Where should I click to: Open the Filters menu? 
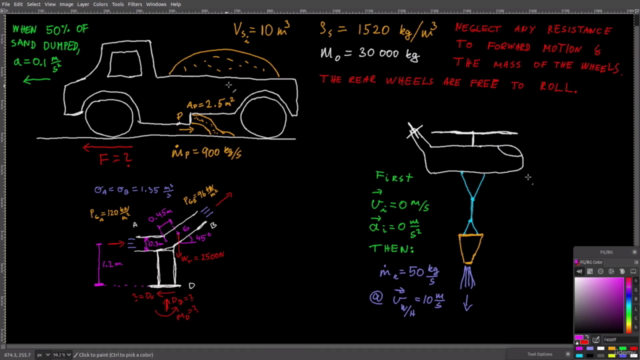[x=135, y=4]
